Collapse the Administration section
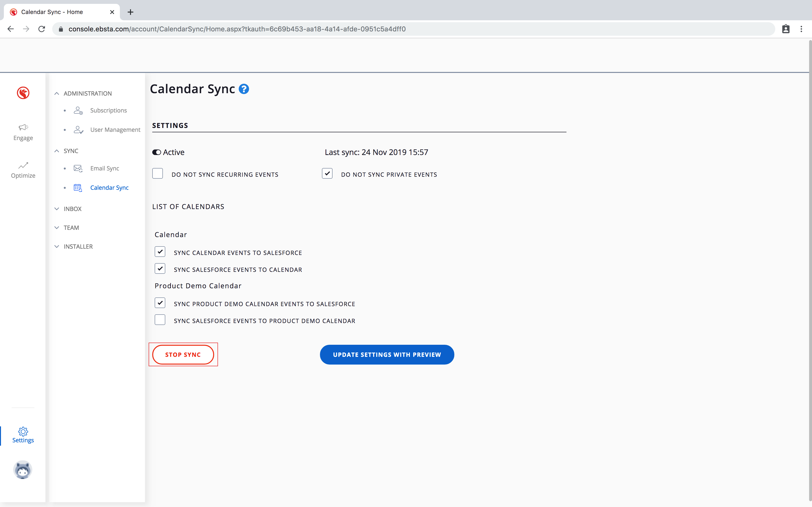Viewport: 812px width, 507px height. pos(57,94)
